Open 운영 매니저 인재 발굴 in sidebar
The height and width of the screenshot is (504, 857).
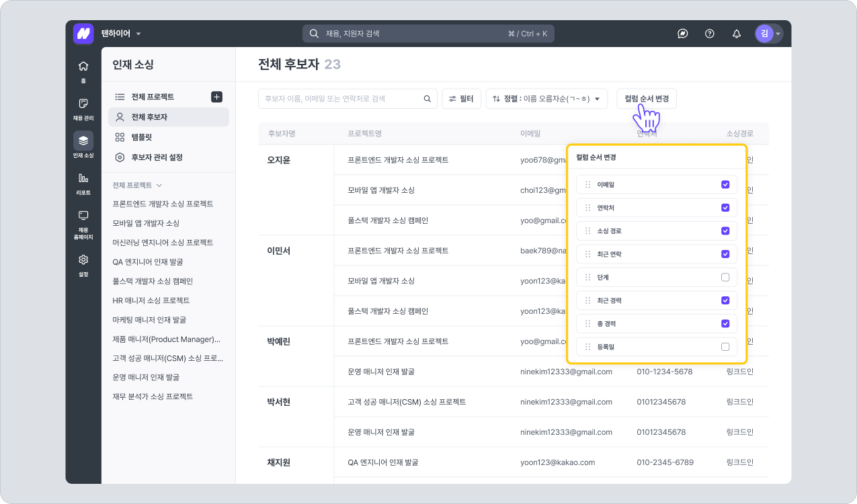coord(146,378)
